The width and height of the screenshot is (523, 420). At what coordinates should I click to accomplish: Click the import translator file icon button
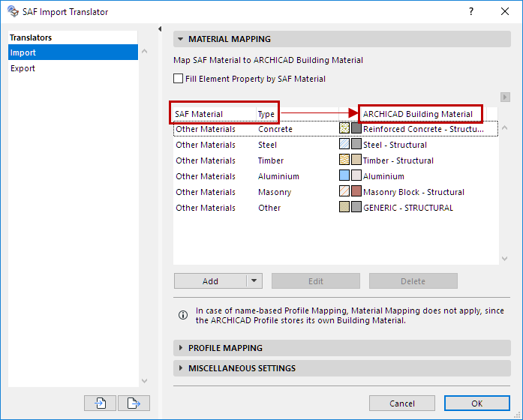(x=100, y=403)
